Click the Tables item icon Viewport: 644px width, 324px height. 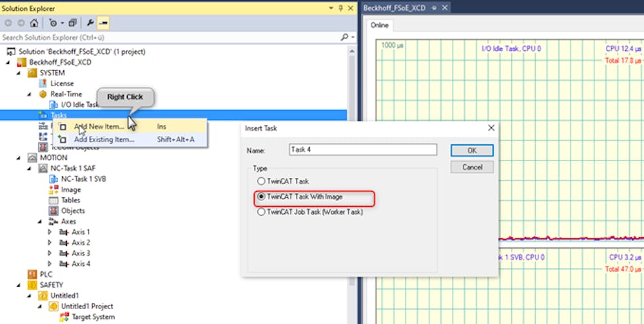(x=54, y=200)
